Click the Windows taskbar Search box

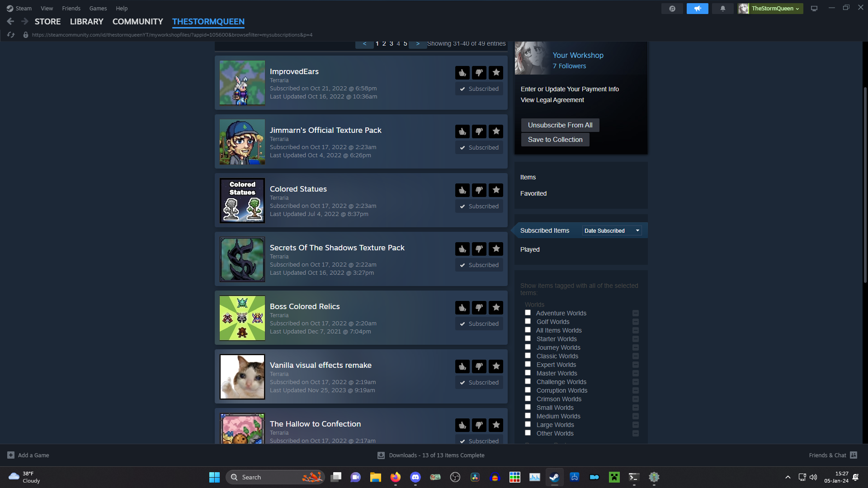[275, 477]
